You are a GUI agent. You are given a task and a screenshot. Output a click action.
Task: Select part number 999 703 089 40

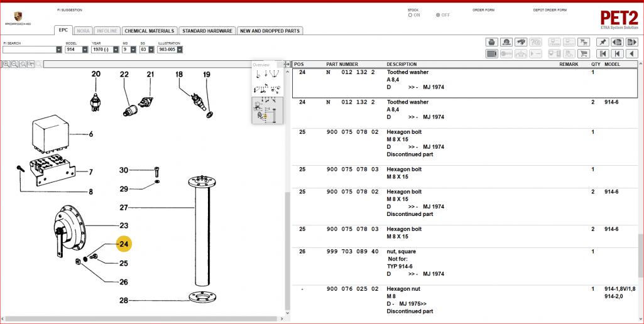tap(352, 251)
